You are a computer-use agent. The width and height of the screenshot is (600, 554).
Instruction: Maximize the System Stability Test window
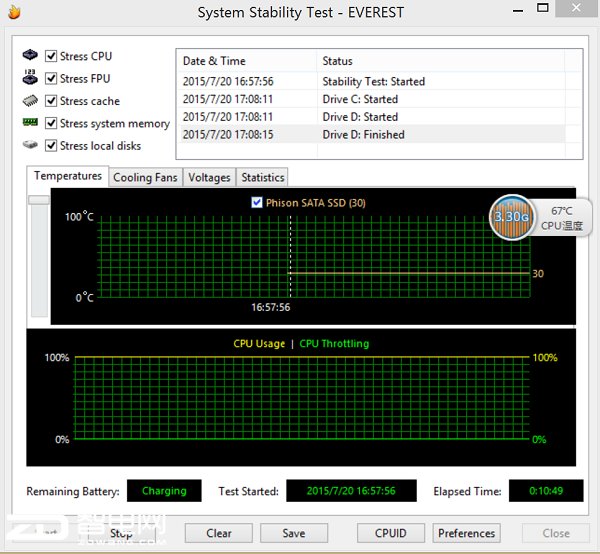click(x=543, y=8)
